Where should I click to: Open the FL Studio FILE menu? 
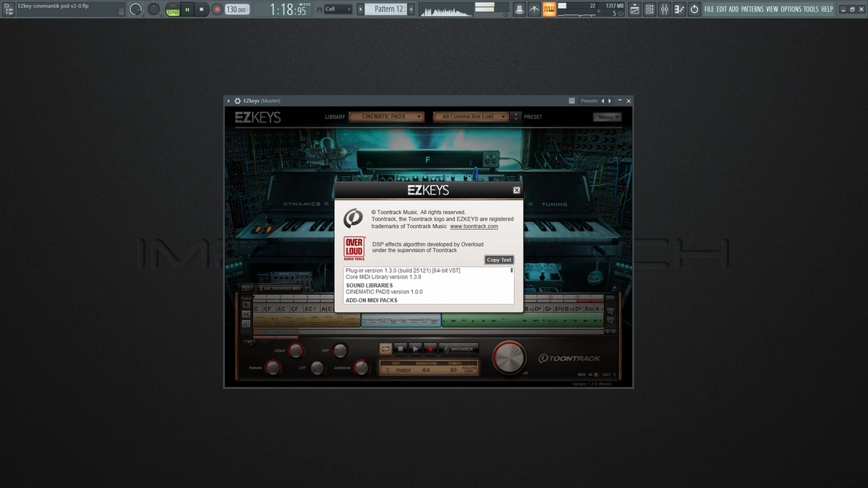click(x=709, y=9)
